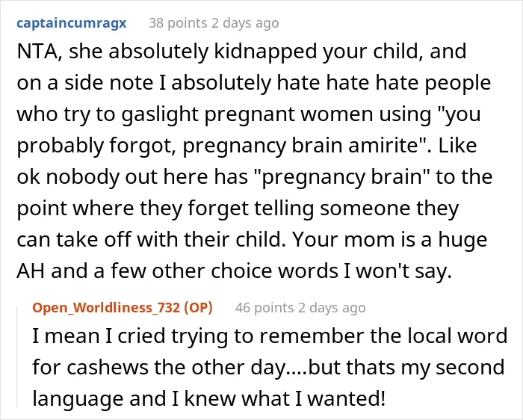This screenshot has height=420, width=523.
Task: Click the 38 points score label
Action: 178,23
